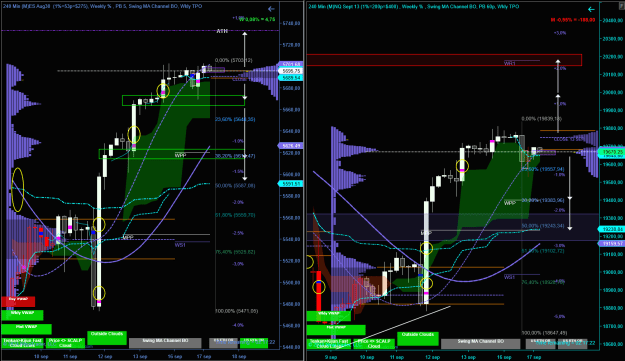Click 20400,00 on the NQ price axis
Image resolution: width=625 pixels, height=361 pixels.
(613, 21)
